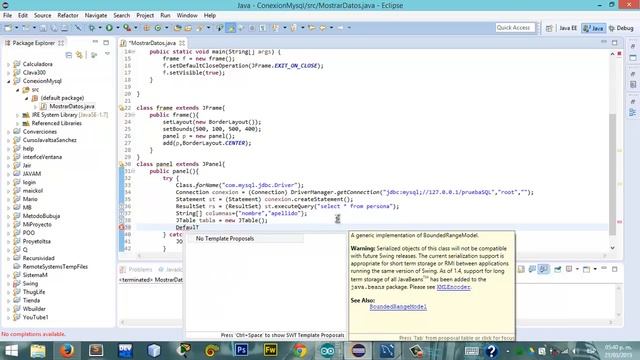Select the Java perspective button
The image size is (640, 360).
593,28
